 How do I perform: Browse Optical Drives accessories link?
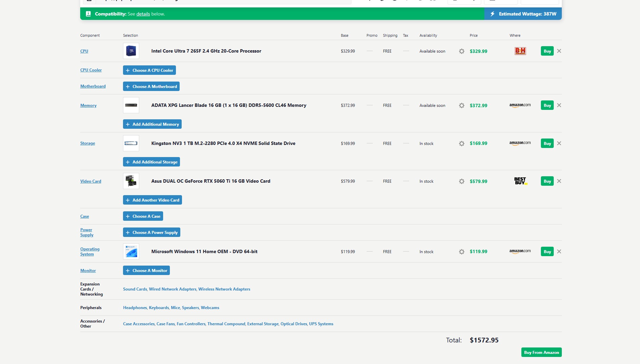click(x=294, y=324)
